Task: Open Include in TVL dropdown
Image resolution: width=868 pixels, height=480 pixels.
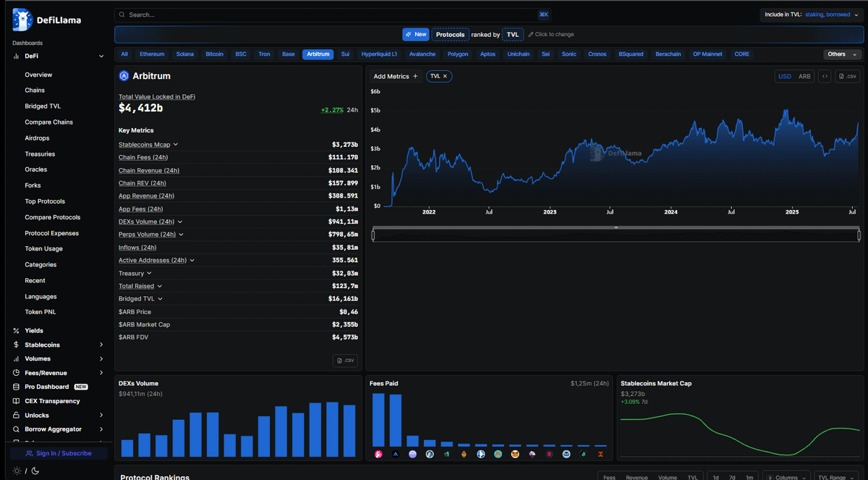Action: click(811, 14)
